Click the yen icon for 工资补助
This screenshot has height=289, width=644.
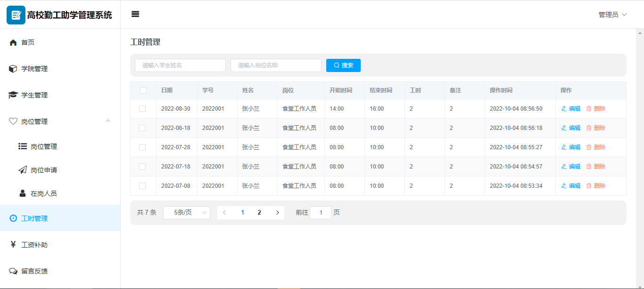(x=13, y=245)
